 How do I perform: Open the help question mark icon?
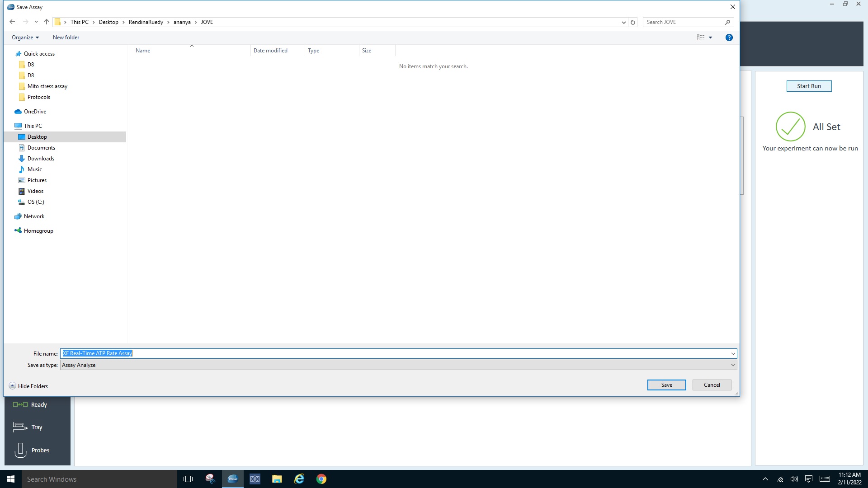point(729,38)
